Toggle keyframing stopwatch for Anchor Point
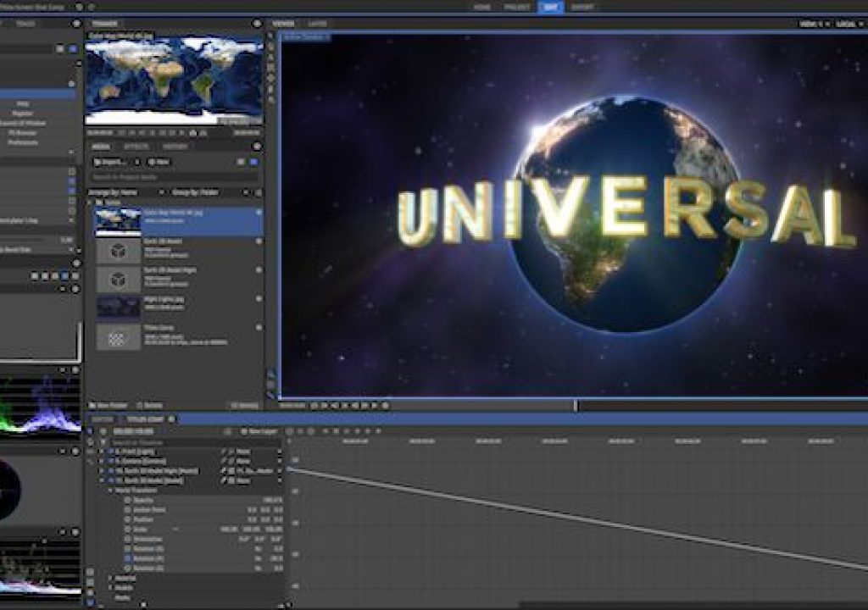 (128, 510)
